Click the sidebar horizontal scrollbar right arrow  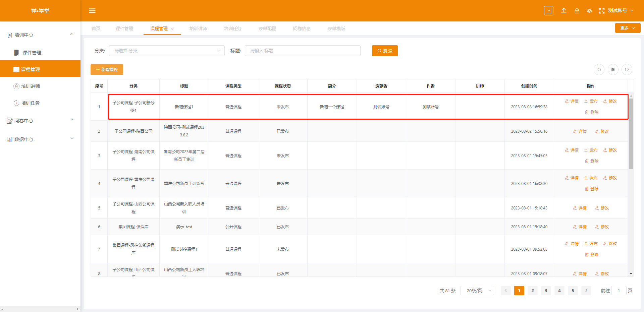tap(78, 309)
